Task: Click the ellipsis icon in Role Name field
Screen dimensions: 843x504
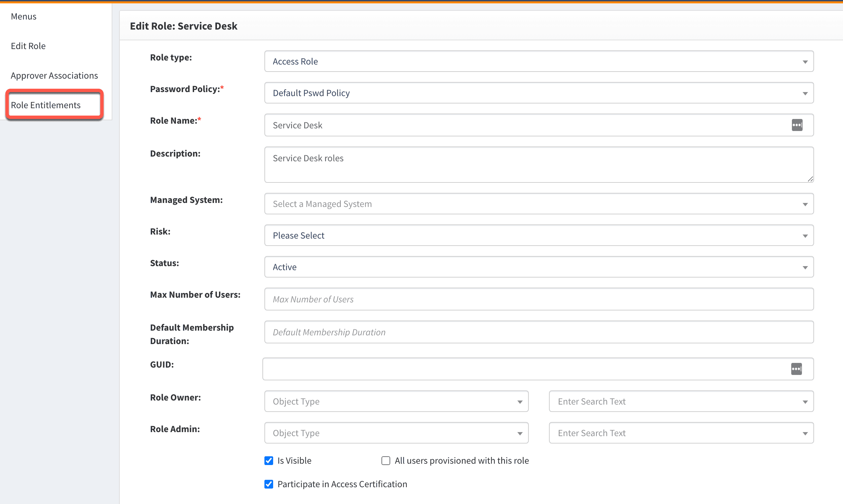Action: coord(797,125)
